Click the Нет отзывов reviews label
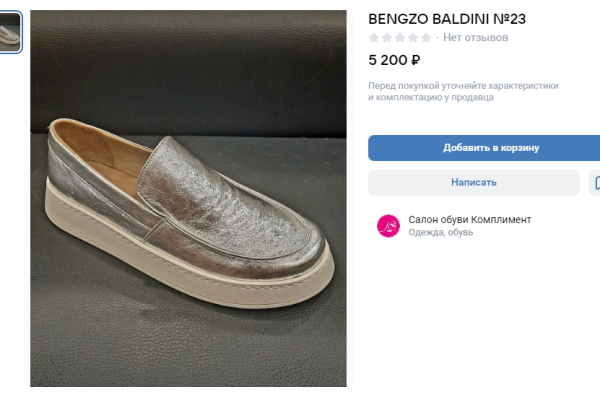 click(476, 38)
